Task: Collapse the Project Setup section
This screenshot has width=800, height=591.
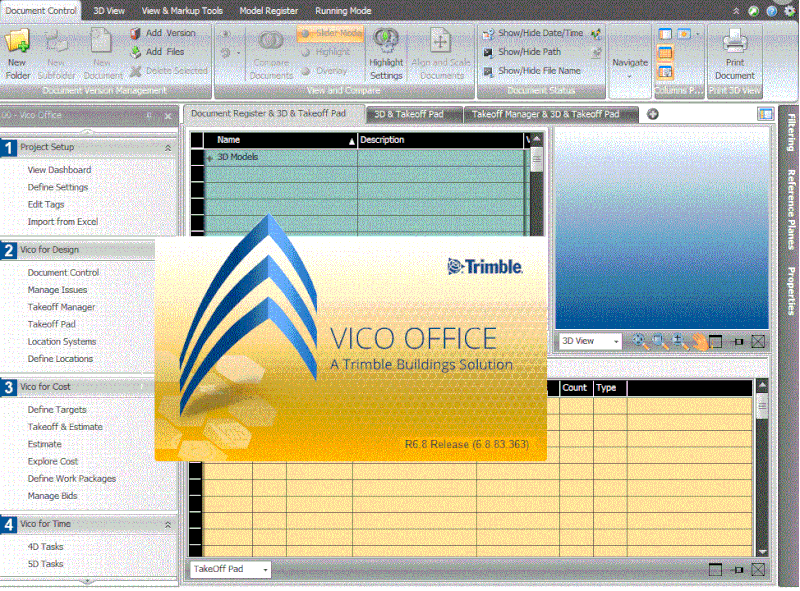Action: point(167,148)
